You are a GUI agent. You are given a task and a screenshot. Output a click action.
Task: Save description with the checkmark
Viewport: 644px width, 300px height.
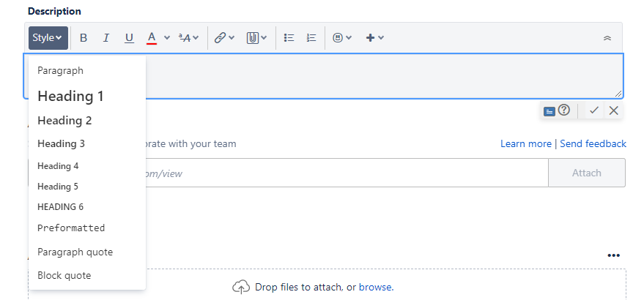tap(594, 110)
